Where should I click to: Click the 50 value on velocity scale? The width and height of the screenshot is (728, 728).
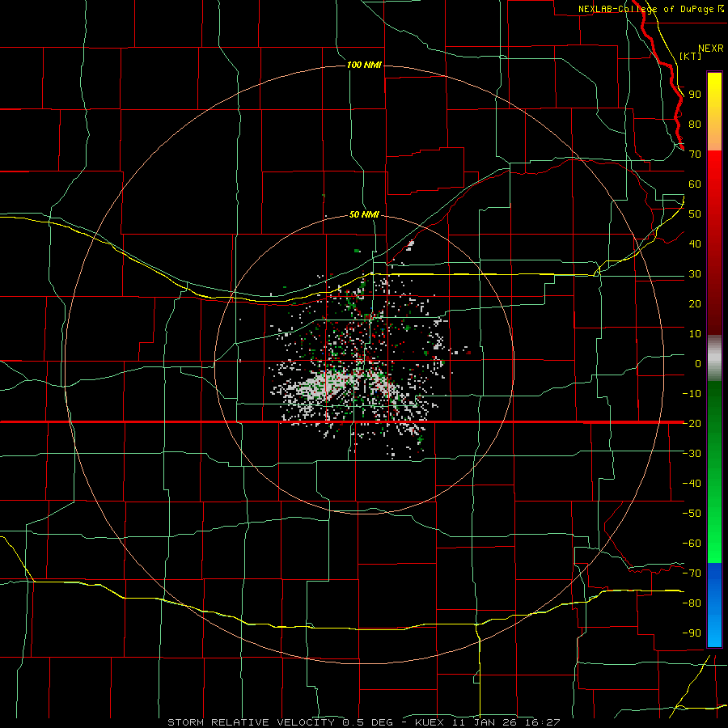click(695, 214)
